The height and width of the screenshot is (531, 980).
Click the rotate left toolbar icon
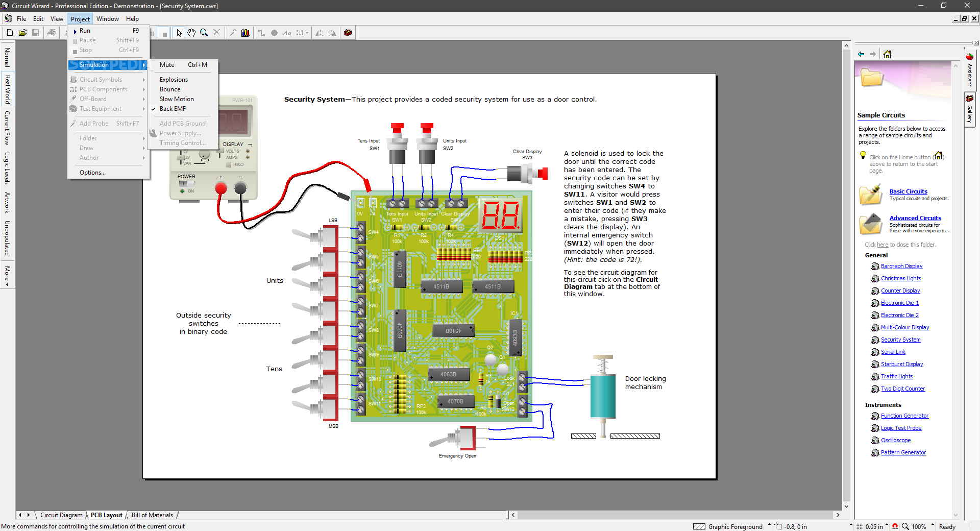[320, 33]
